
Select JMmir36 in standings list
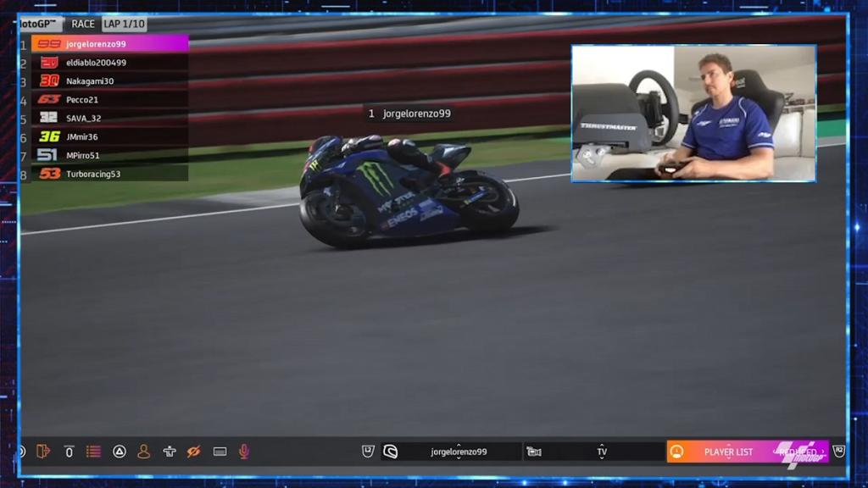point(109,136)
